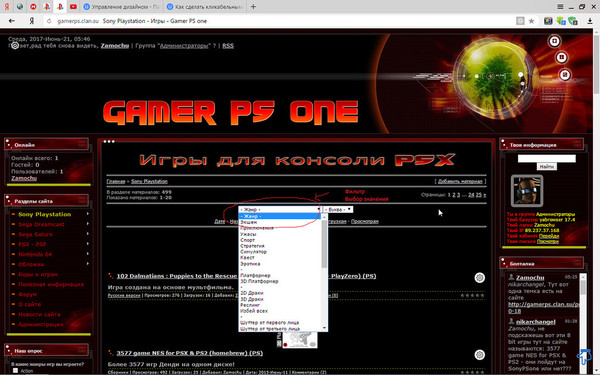Click the scroll-to-top arrow icon

tap(584, 357)
